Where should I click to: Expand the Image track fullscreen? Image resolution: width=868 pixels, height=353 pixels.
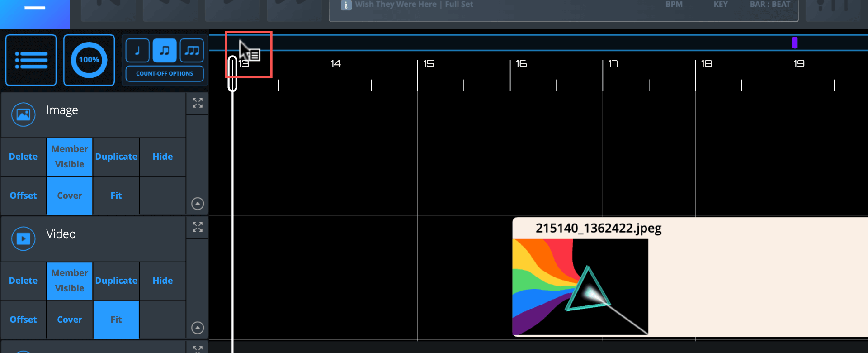pos(198,103)
